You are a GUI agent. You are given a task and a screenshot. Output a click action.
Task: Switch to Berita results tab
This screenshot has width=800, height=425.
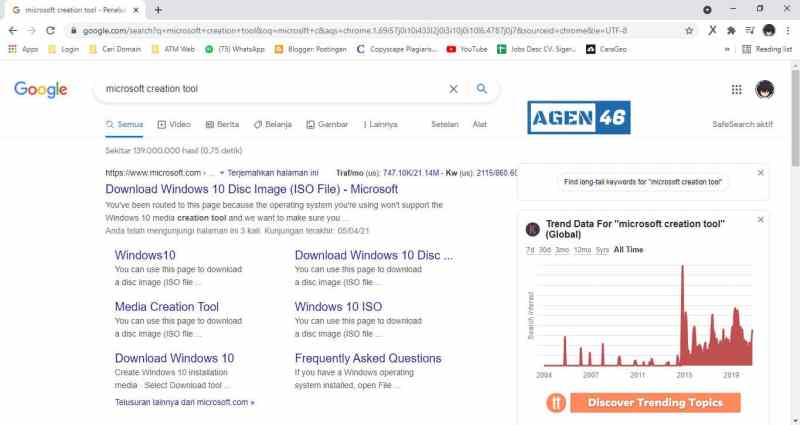[222, 124]
